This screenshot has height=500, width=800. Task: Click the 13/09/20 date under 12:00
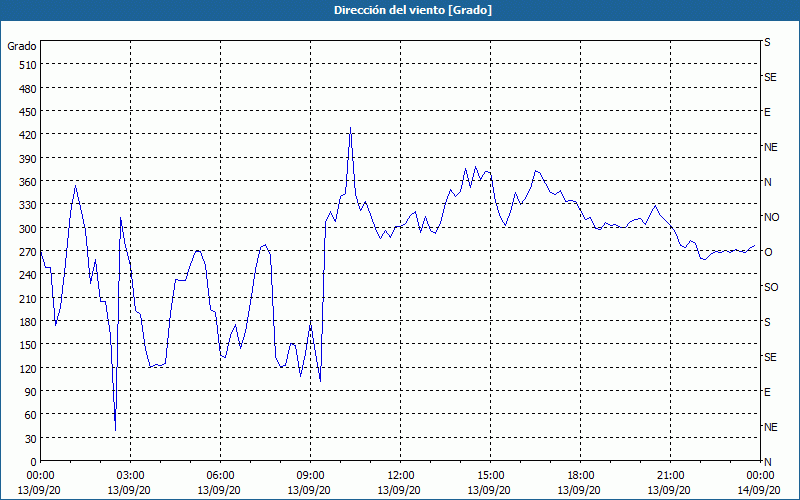pyautogui.click(x=399, y=490)
